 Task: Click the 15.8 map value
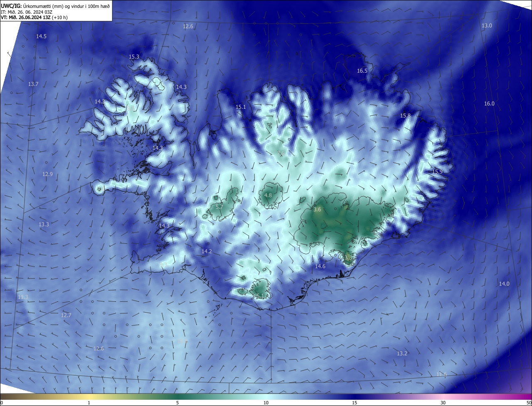coord(405,115)
